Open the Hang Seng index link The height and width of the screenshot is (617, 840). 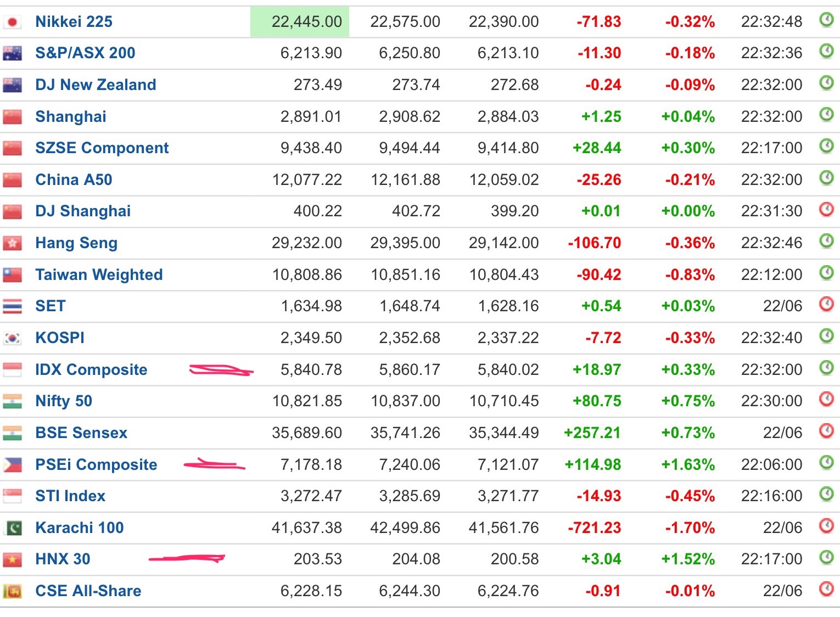click(x=76, y=243)
